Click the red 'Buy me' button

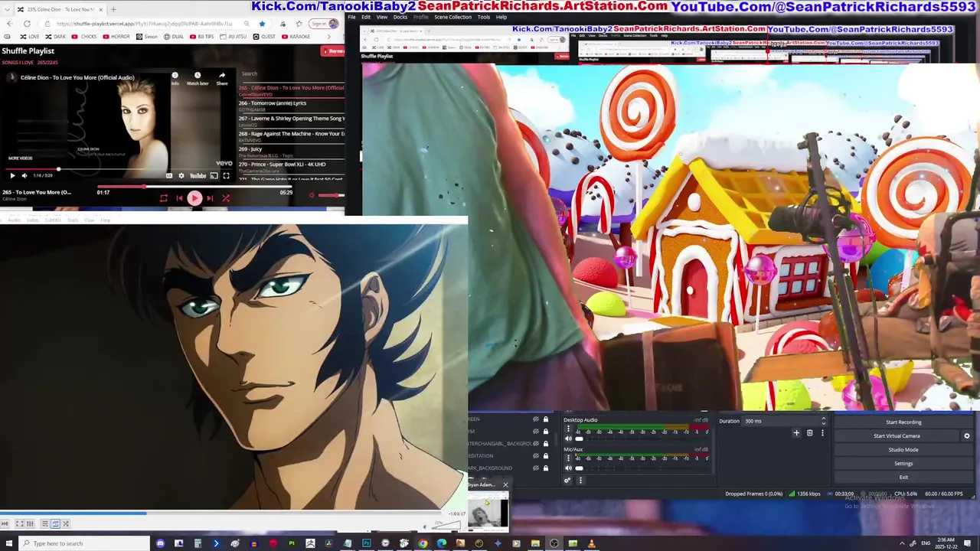(x=333, y=51)
